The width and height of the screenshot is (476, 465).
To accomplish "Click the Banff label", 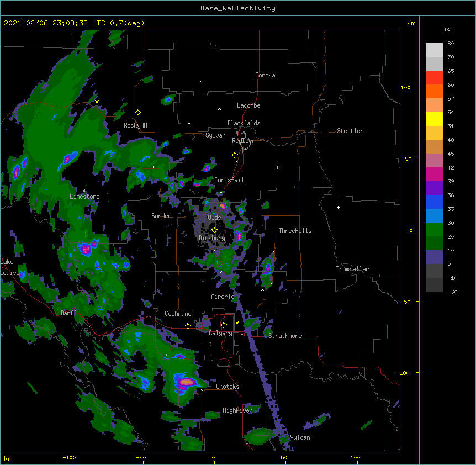I will tap(68, 313).
